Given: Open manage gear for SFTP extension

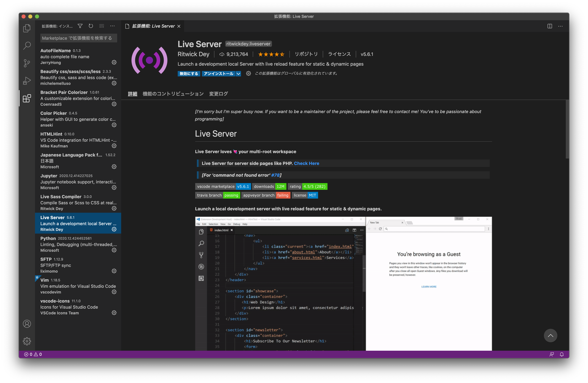Looking at the screenshot, I should 114,271.
